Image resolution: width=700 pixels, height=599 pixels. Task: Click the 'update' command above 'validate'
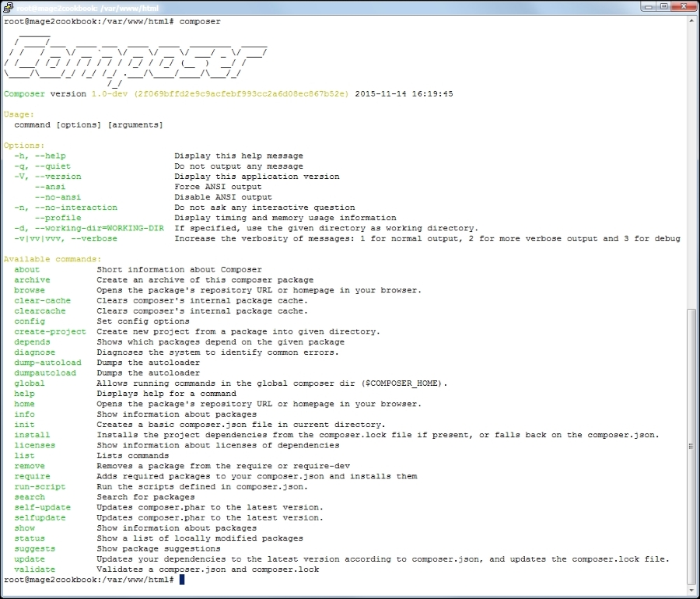click(30, 559)
